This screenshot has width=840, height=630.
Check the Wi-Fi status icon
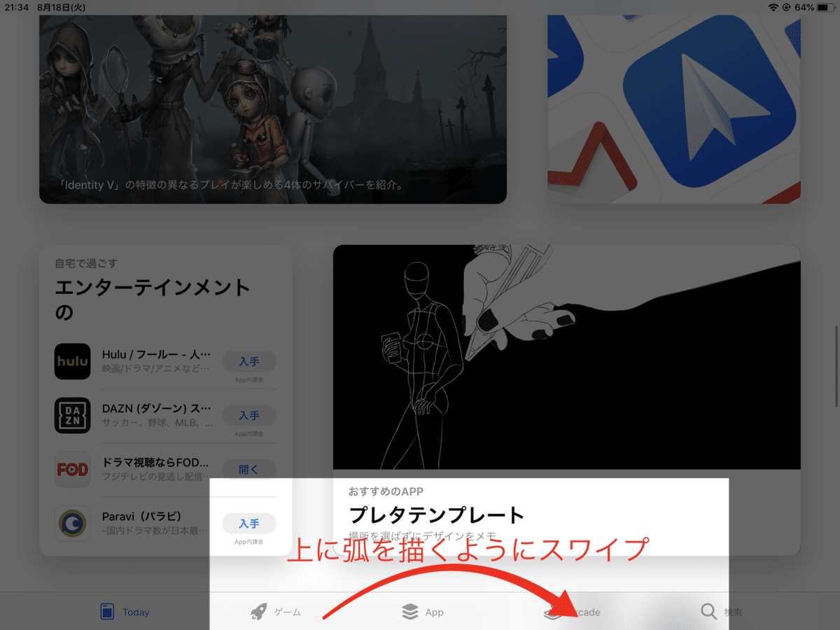pos(773,7)
